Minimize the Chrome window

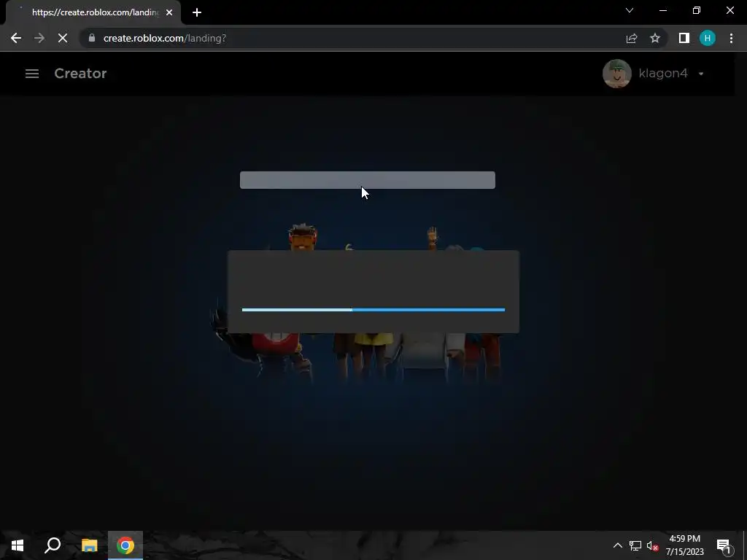[x=662, y=10]
